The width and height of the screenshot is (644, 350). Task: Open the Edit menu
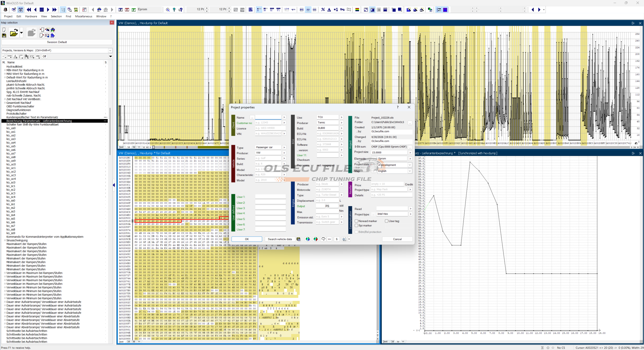[19, 16]
